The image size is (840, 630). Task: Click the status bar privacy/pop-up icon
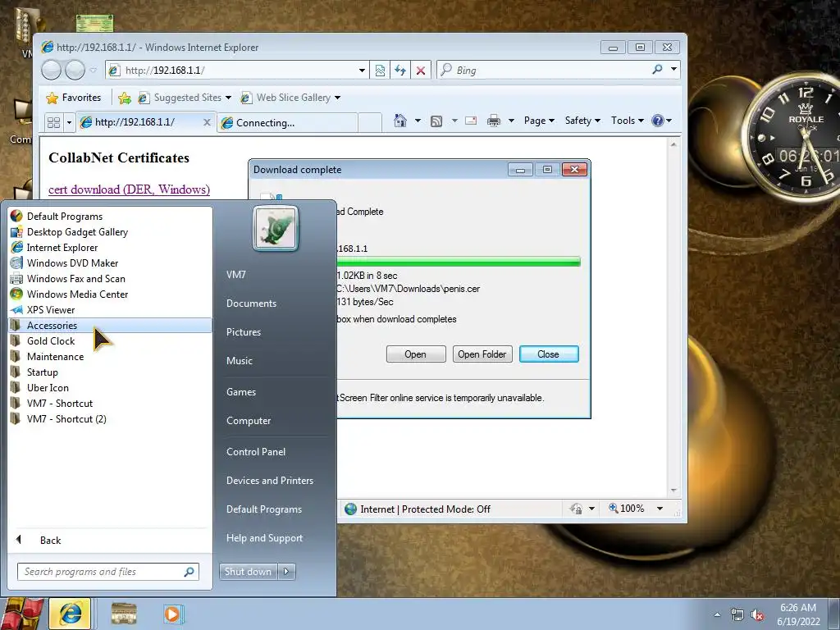click(x=577, y=509)
